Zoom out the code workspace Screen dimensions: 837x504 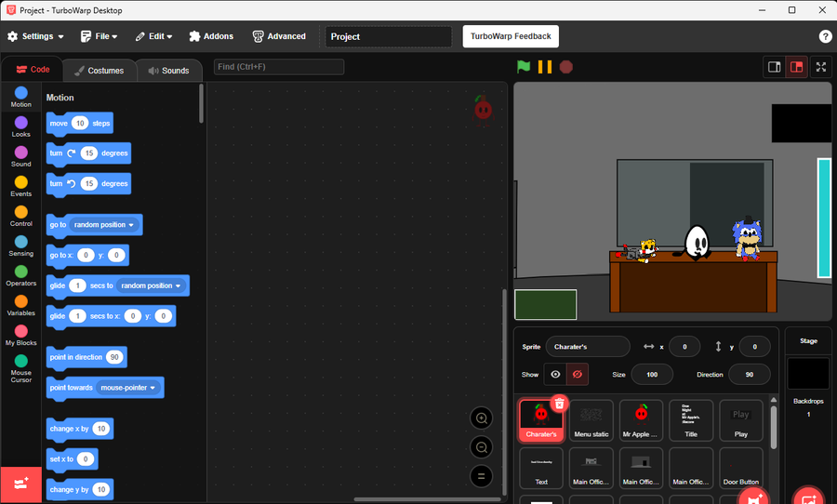point(481,447)
